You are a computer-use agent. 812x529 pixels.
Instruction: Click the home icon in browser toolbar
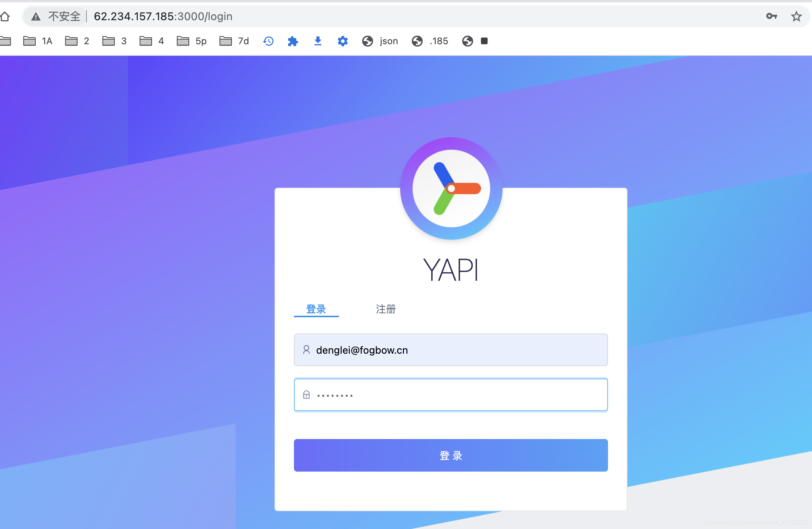[x=5, y=16]
